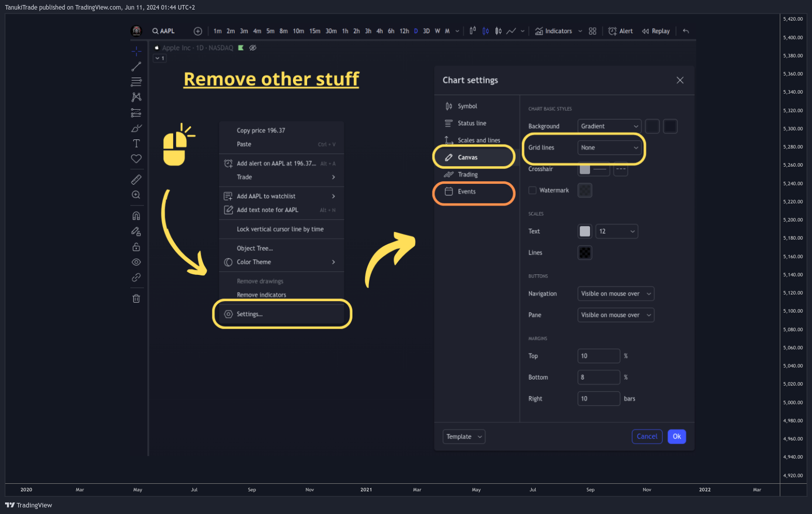Select the Text tool
This screenshot has height=514, width=812.
pyautogui.click(x=136, y=143)
